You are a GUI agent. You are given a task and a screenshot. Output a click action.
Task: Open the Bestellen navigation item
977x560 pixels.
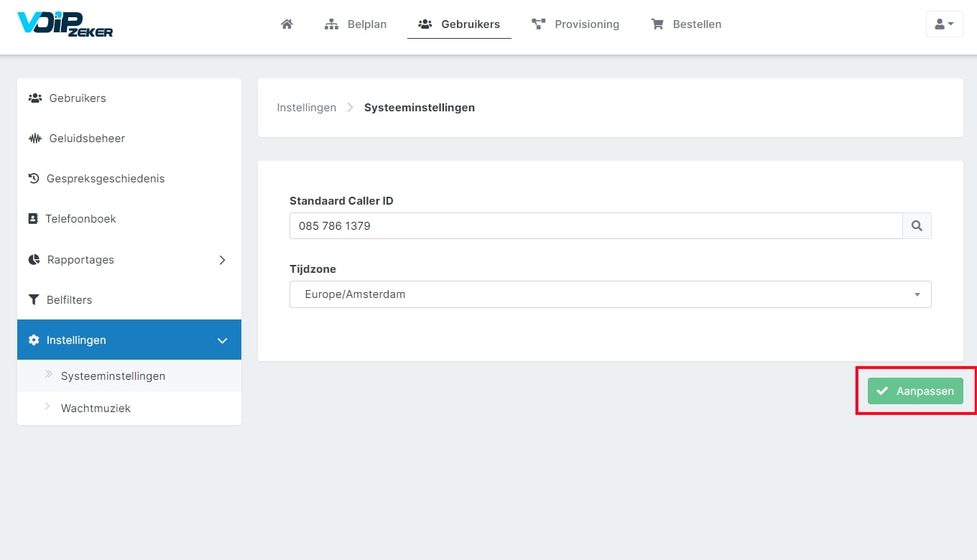pos(686,24)
